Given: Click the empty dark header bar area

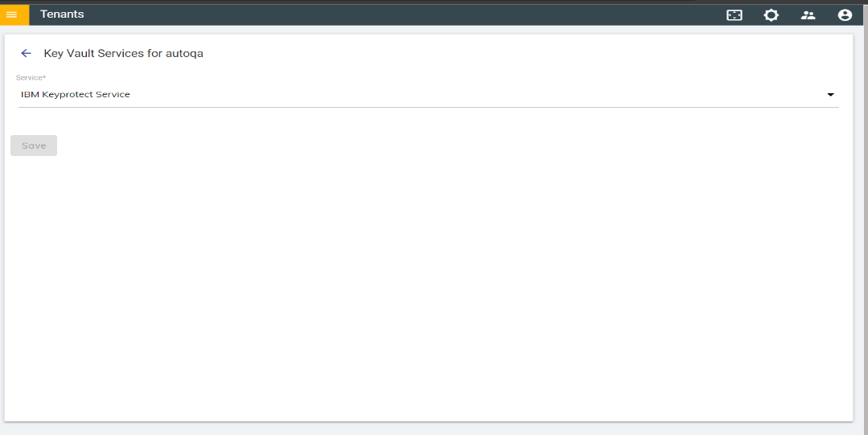Looking at the screenshot, I should [x=402, y=14].
